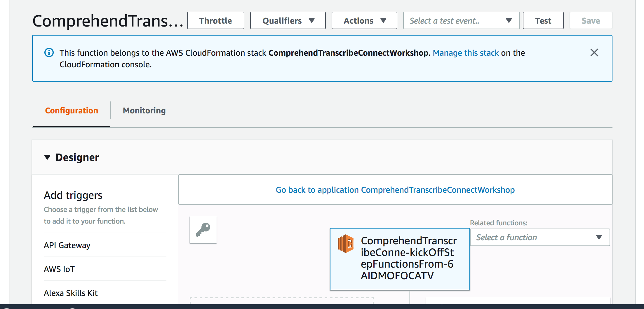Click the key permissions icon
Screen dimensions: 644x309
(203, 230)
